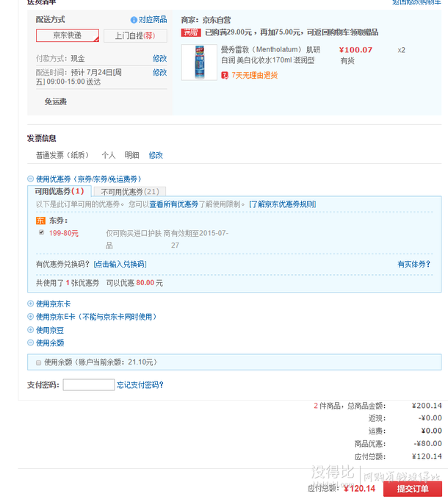
Task: Click the info icon beside 对应商品
Action: coord(134,20)
